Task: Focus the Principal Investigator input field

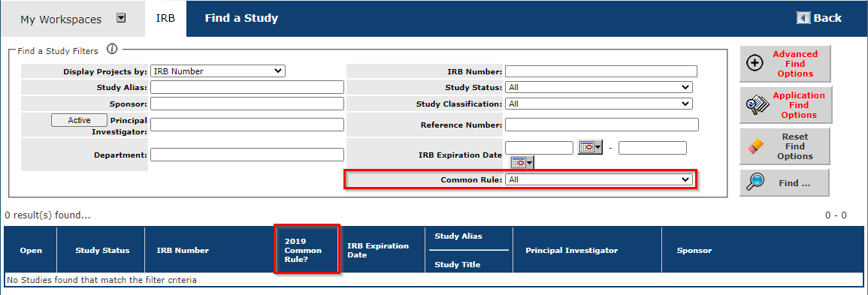Action: [x=247, y=125]
